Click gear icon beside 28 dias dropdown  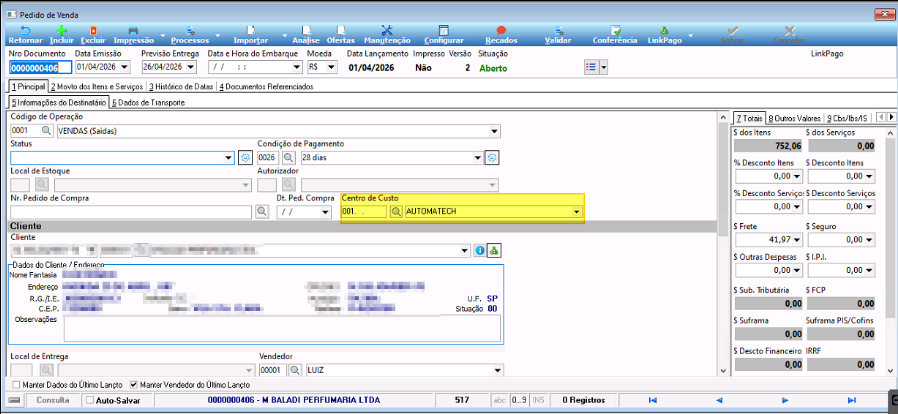492,157
